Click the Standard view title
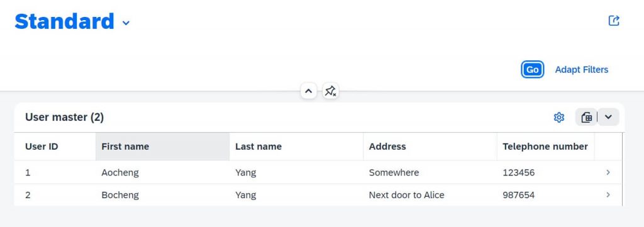 pyautogui.click(x=65, y=22)
